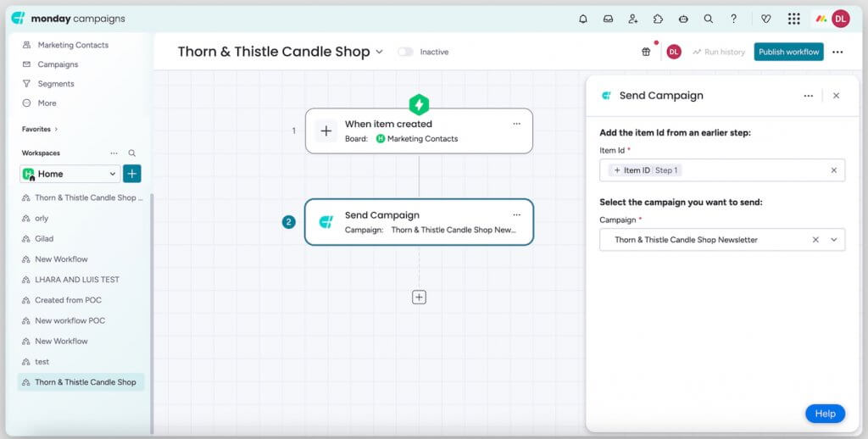Click the monday campaigns logo
This screenshot has width=868, height=439.
(68, 19)
